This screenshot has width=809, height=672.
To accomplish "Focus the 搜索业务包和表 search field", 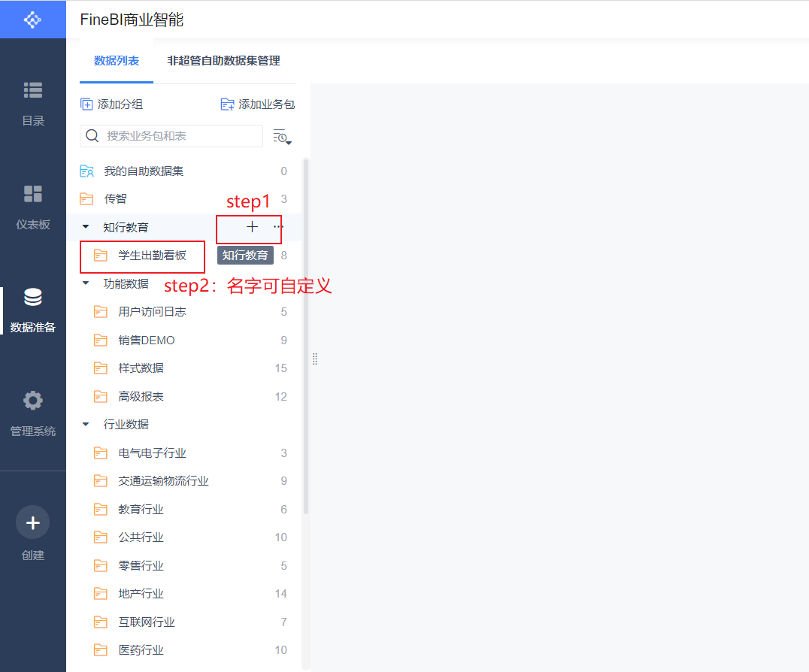I will tap(171, 135).
